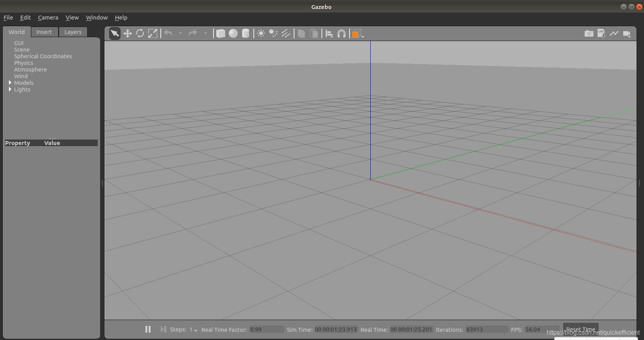Click the Paste icon in toolbar
Viewport: 644px width, 340px height.
click(x=314, y=34)
